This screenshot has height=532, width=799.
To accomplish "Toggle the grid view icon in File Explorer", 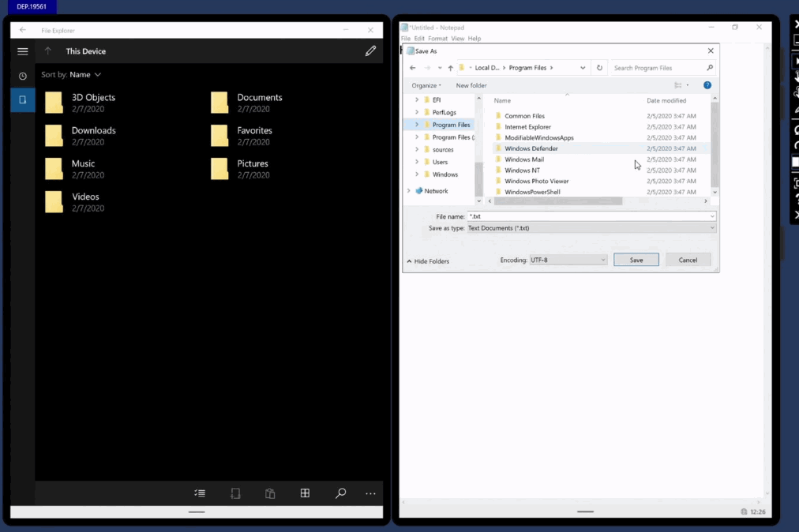I will [305, 493].
